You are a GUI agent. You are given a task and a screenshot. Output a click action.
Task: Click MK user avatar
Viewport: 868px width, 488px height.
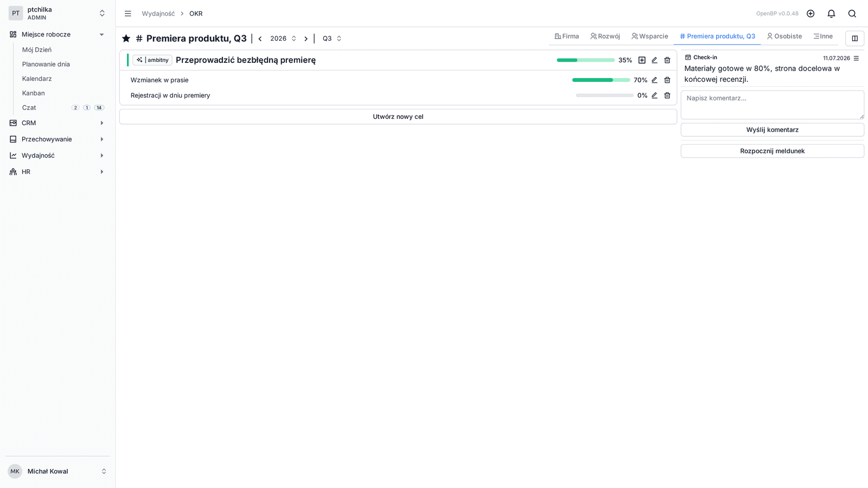coord(15,471)
